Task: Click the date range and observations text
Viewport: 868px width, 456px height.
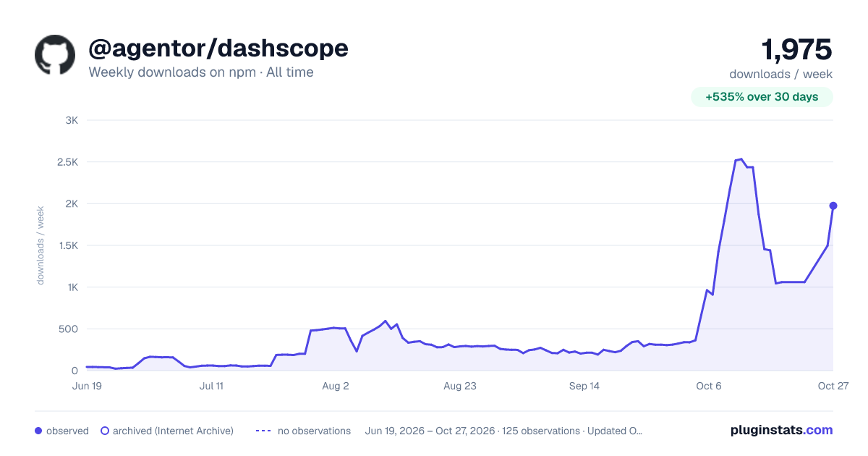Action: click(504, 431)
